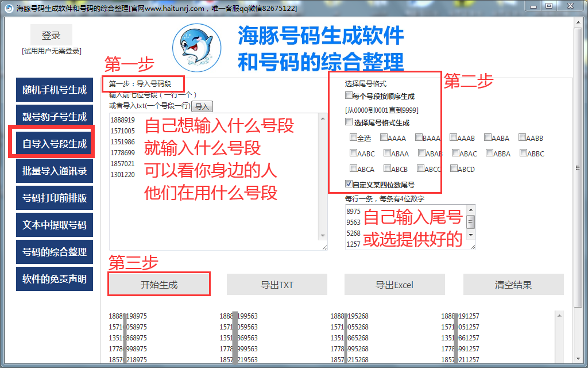Click the app icon in the title bar
588x368 pixels.
pyautogui.click(x=9, y=8)
